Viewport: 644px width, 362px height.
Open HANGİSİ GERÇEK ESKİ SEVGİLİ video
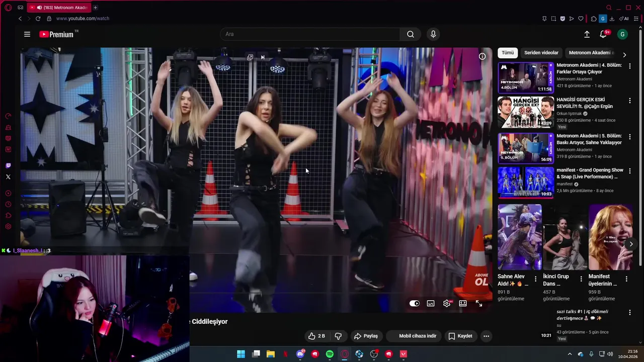526,113
